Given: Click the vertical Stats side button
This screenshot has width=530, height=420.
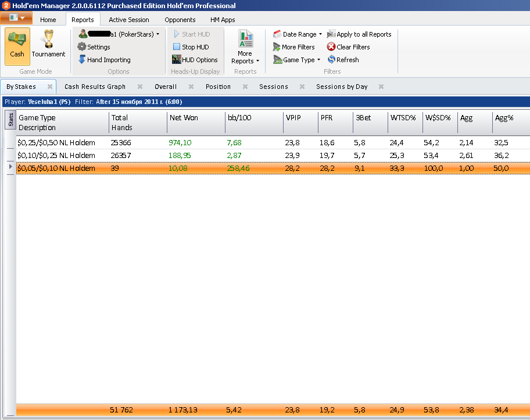Looking at the screenshot, I should click(10, 120).
